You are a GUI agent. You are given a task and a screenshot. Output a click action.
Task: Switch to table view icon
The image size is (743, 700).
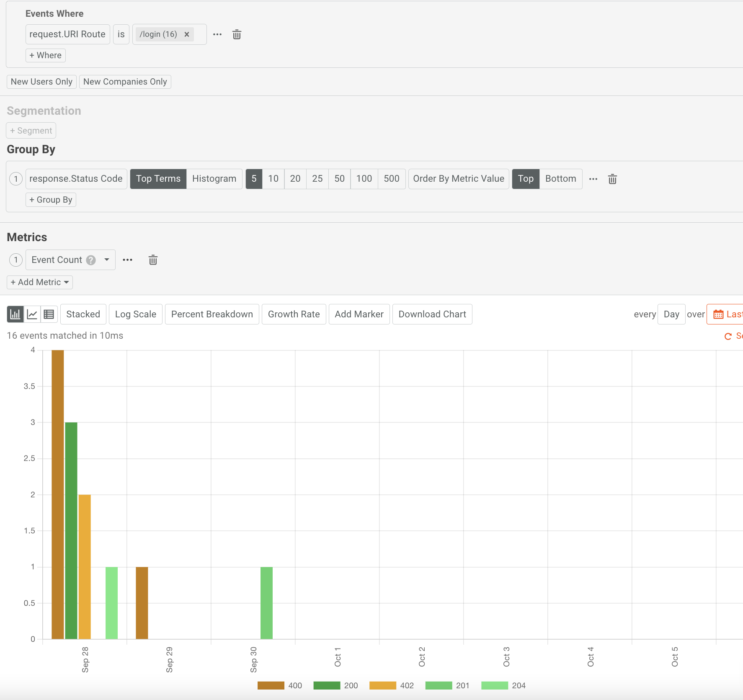coord(49,314)
